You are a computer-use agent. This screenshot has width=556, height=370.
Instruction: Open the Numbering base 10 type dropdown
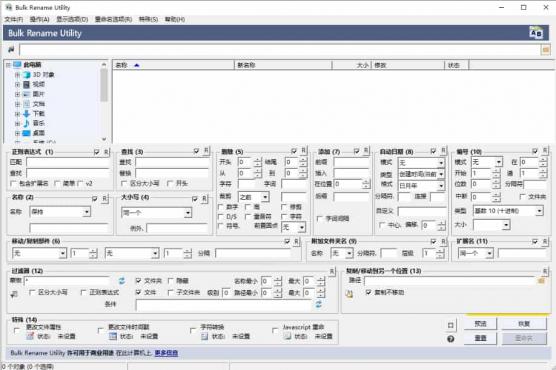point(539,211)
